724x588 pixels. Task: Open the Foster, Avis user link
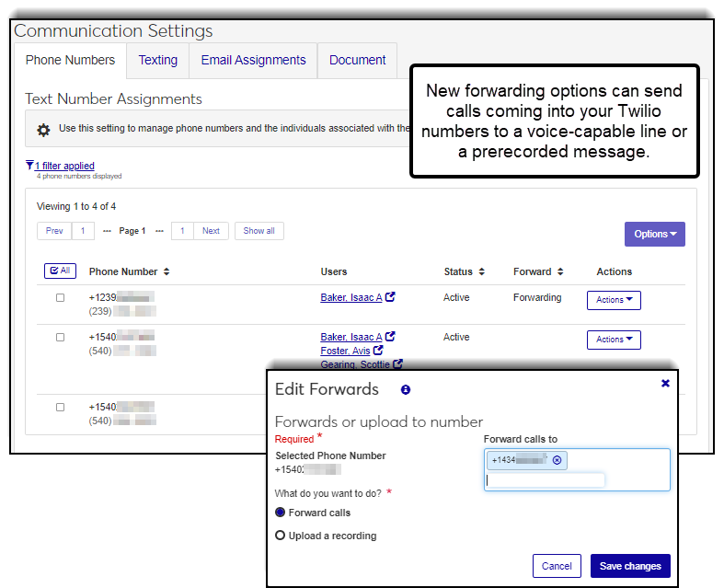(345, 351)
